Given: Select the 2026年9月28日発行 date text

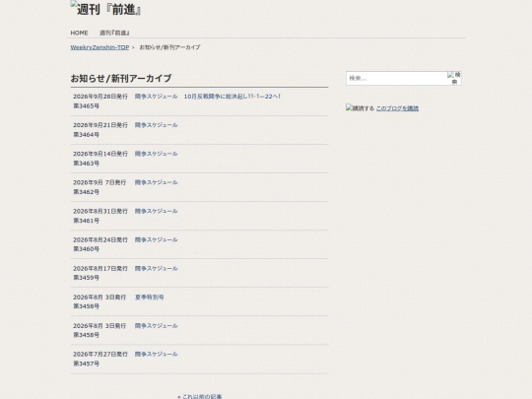Looking at the screenshot, I should click(x=100, y=97).
